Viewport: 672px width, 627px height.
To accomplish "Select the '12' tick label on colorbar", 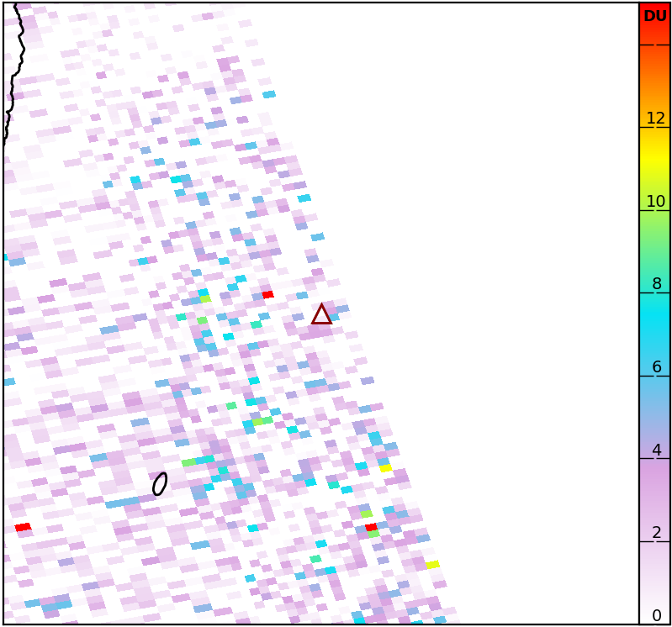I will pos(656,118).
